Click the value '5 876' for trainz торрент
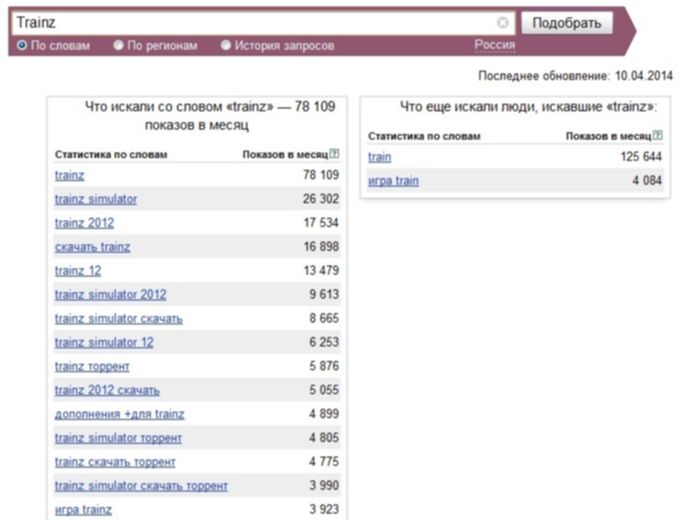This screenshot has height=520, width=688. click(x=324, y=366)
